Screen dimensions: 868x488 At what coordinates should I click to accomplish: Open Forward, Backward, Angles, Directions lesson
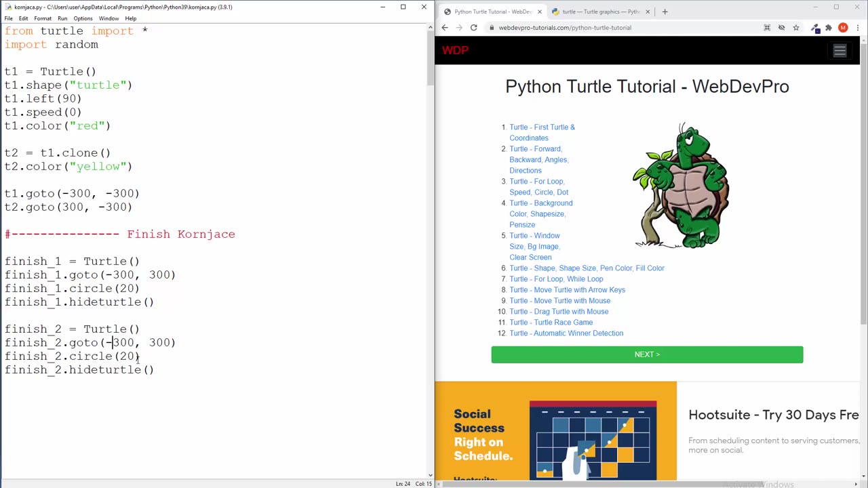tap(539, 159)
